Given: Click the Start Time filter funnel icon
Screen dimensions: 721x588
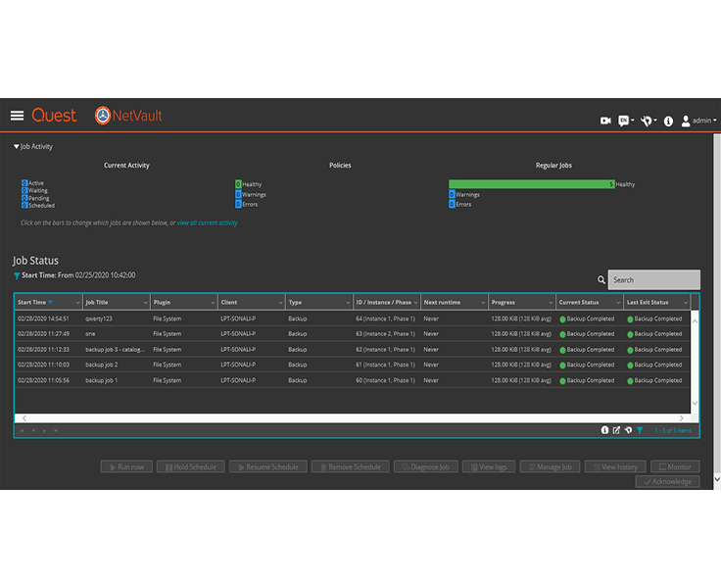Looking at the screenshot, I should [17, 276].
